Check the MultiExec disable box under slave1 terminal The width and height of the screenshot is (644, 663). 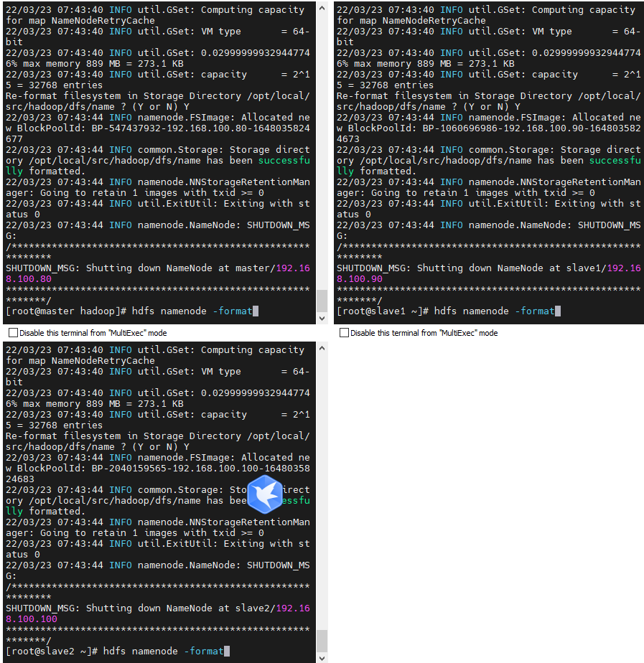point(344,333)
